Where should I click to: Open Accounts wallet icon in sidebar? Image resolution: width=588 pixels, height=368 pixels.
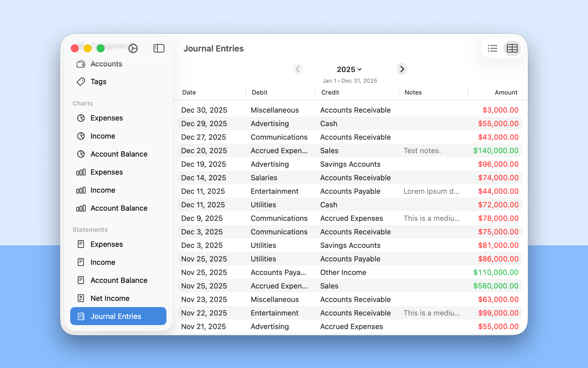81,64
